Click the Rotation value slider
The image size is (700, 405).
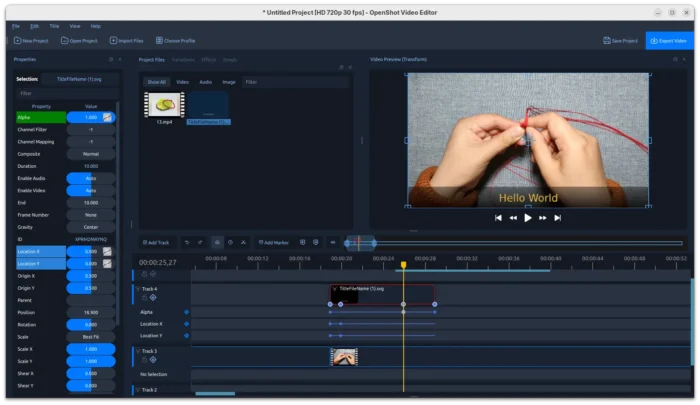point(90,324)
